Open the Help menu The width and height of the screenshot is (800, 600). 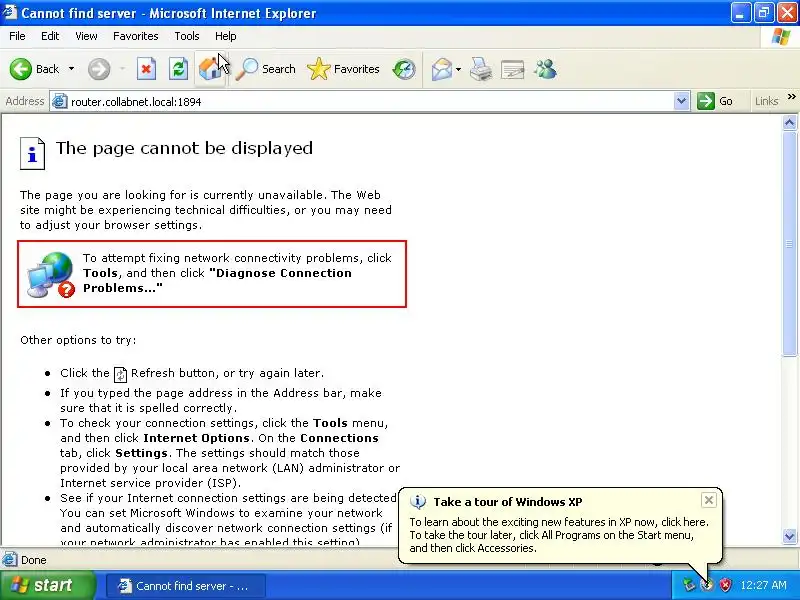pos(226,36)
